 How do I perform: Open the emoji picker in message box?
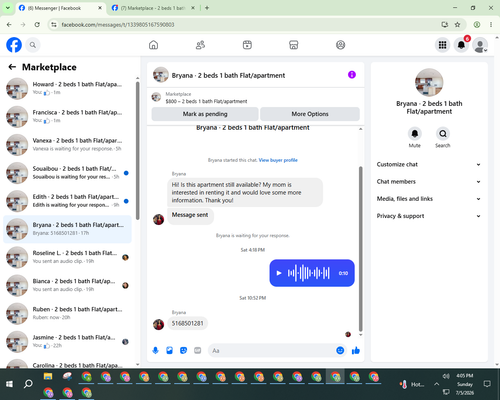coord(340,350)
